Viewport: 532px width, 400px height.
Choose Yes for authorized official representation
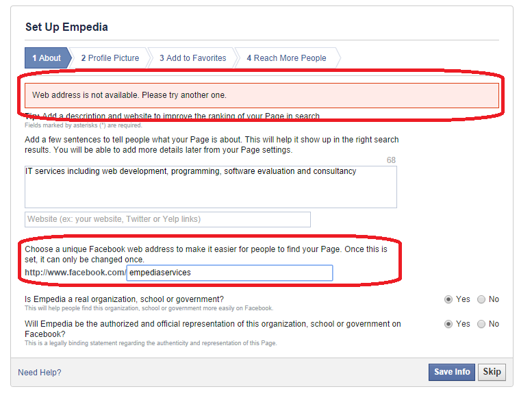coord(448,324)
